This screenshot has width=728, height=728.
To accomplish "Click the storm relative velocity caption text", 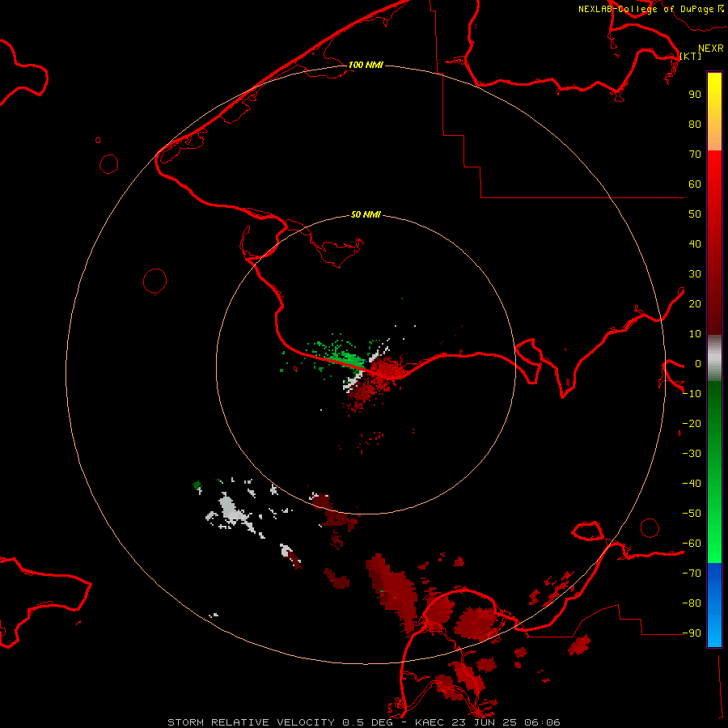I will (364, 722).
